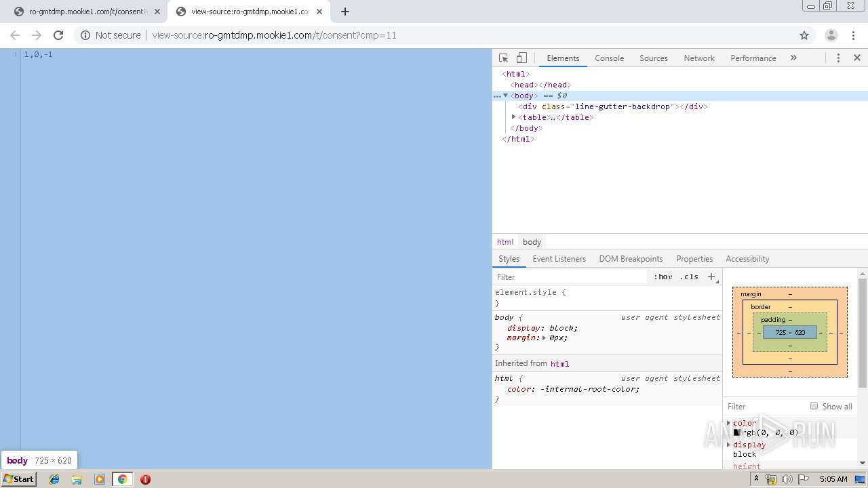Expand the computed color property

tap(729, 423)
